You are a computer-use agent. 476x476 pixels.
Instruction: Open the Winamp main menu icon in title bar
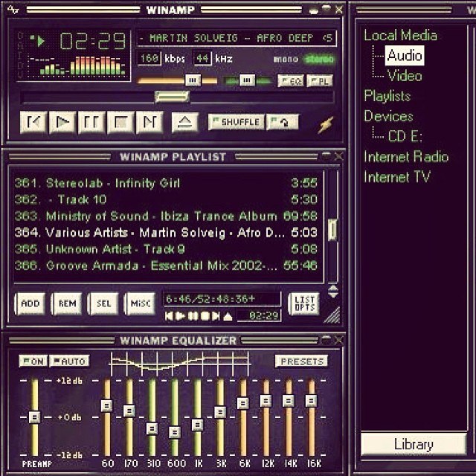(13, 10)
